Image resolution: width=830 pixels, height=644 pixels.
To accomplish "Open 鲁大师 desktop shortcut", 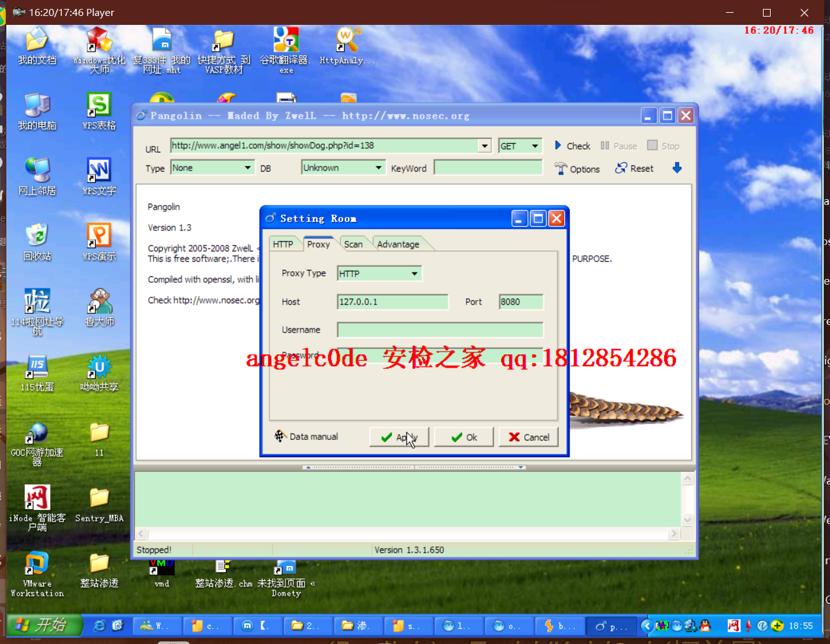I will [99, 307].
